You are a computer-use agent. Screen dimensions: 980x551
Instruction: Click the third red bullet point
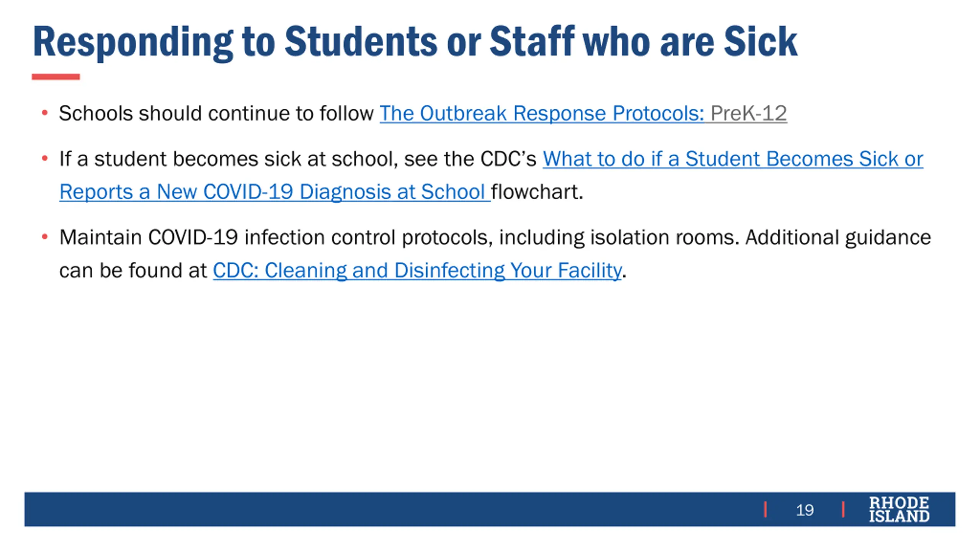(x=45, y=237)
